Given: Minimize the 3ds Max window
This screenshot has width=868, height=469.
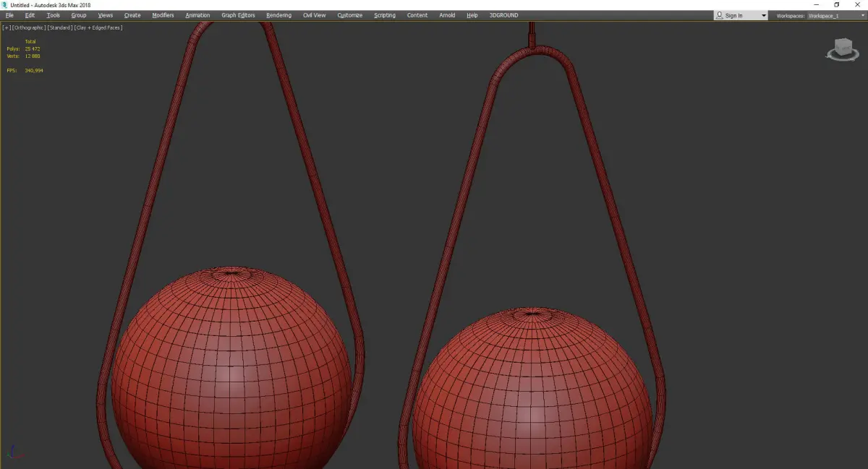Looking at the screenshot, I should click(x=817, y=4).
